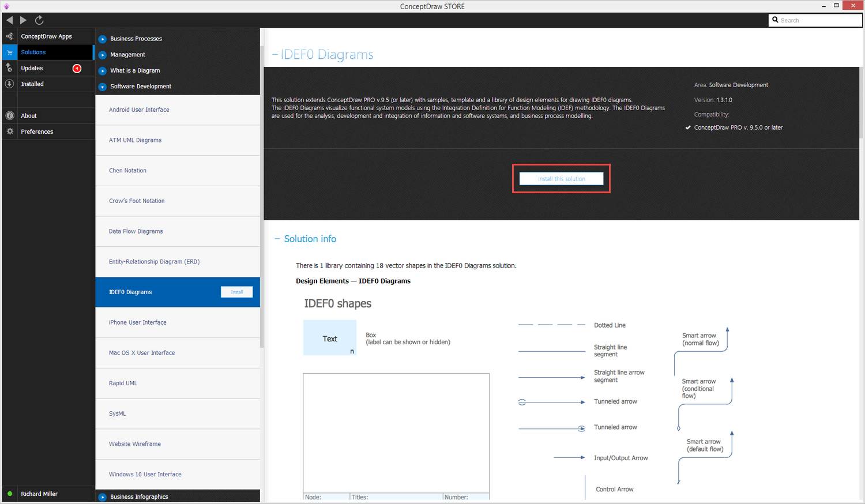Screen dimensions: 865x504
Task: Select Windows 10 User Interface solution
Action: [178, 475]
